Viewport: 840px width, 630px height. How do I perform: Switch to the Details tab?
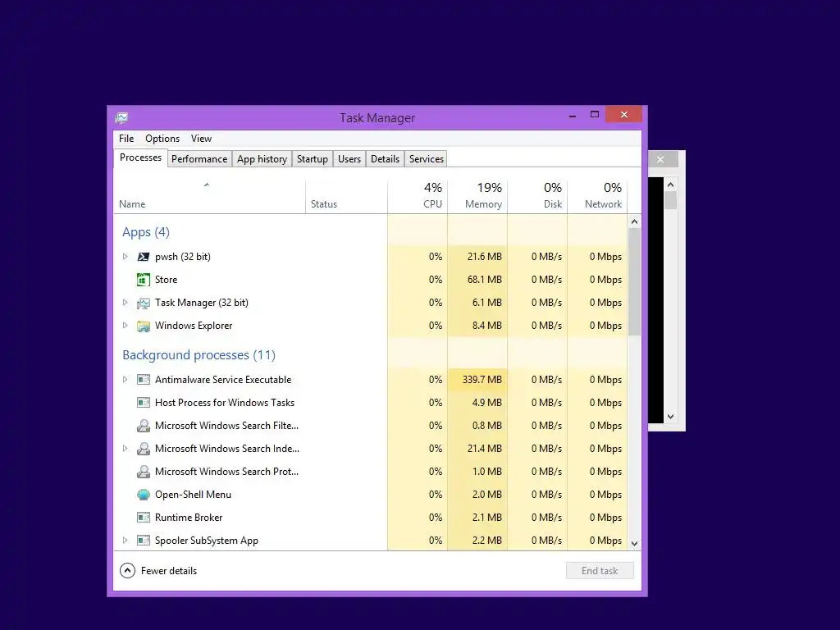click(386, 159)
